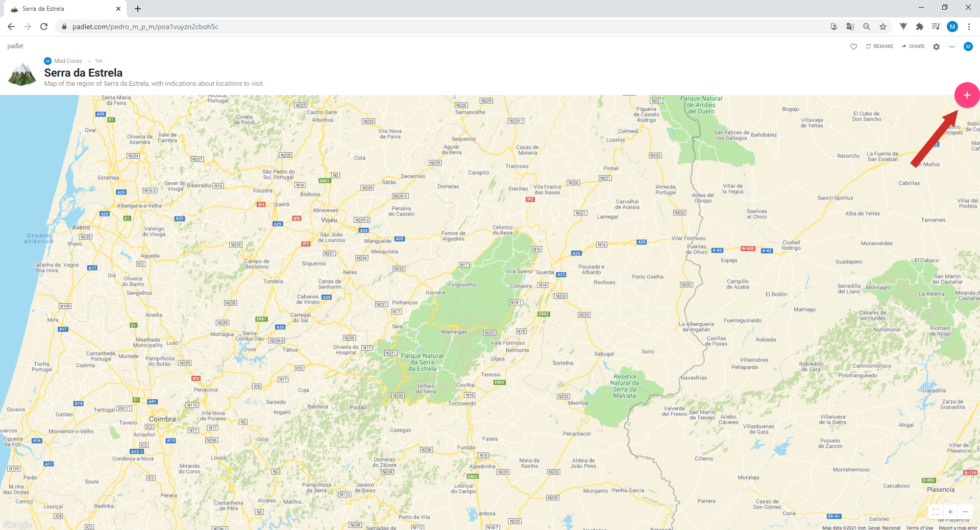Click the Serra da Estrela title
Image resolution: width=980 pixels, height=530 pixels.
pyautogui.click(x=83, y=73)
